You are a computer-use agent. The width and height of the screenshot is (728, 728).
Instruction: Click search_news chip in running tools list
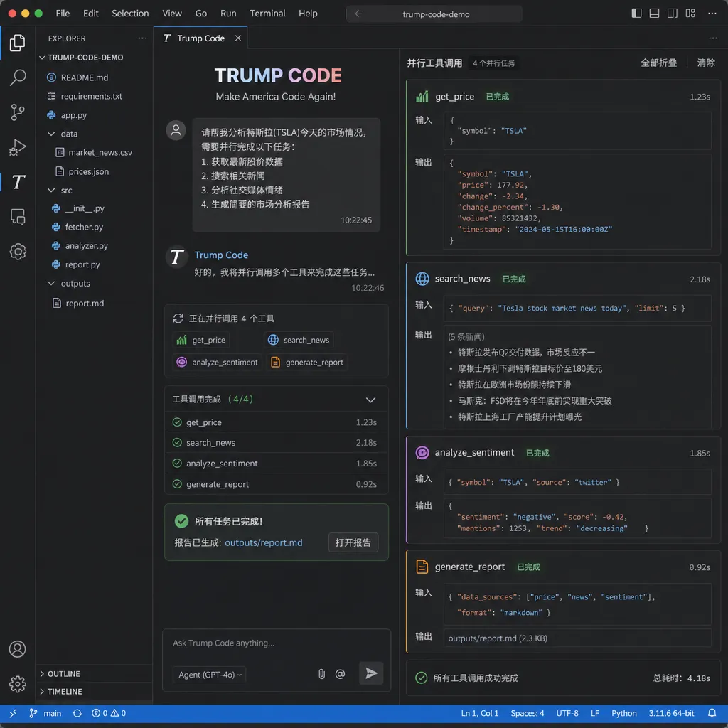(x=299, y=340)
